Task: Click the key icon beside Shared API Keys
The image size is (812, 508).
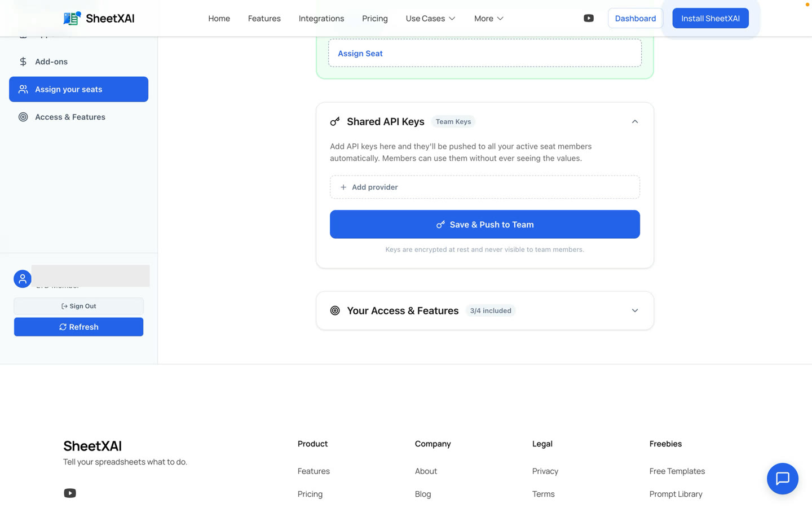Action: click(335, 121)
